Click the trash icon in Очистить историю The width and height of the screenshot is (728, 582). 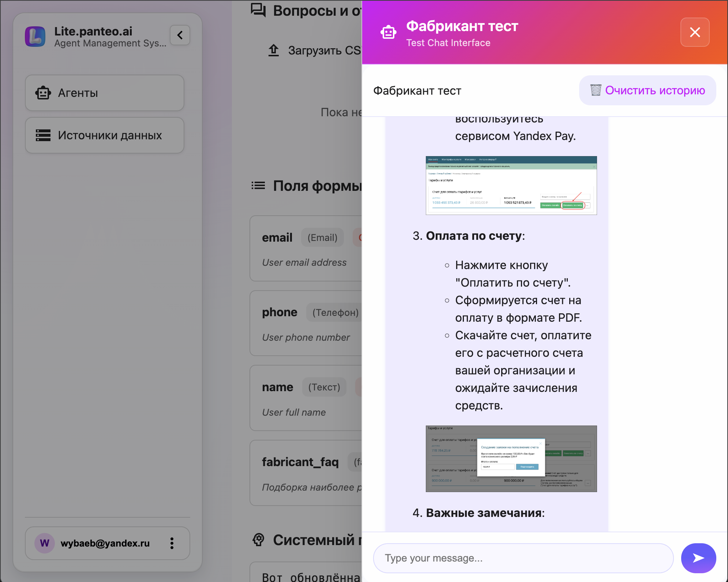595,90
